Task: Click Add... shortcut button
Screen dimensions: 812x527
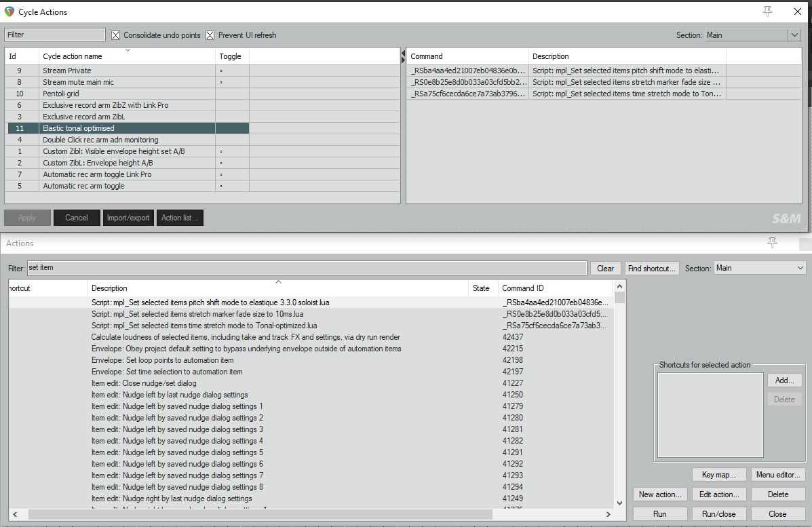Action: 785,380
